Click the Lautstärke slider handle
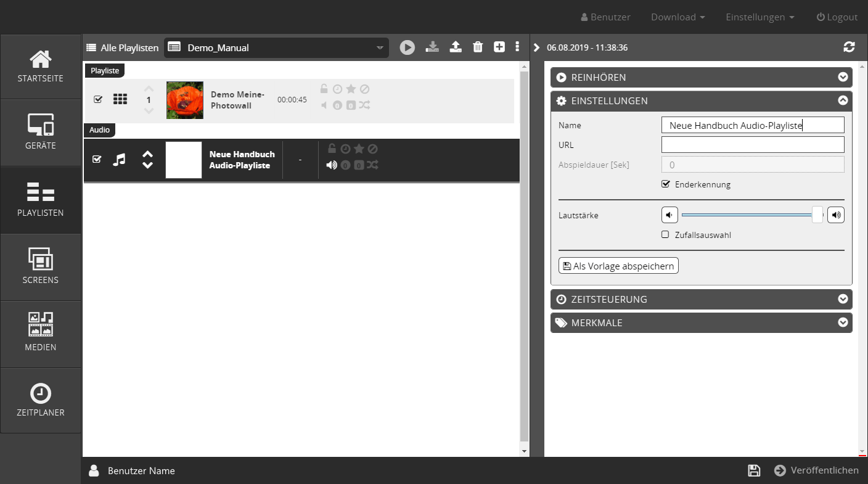Image resolution: width=868 pixels, height=484 pixels. click(817, 215)
